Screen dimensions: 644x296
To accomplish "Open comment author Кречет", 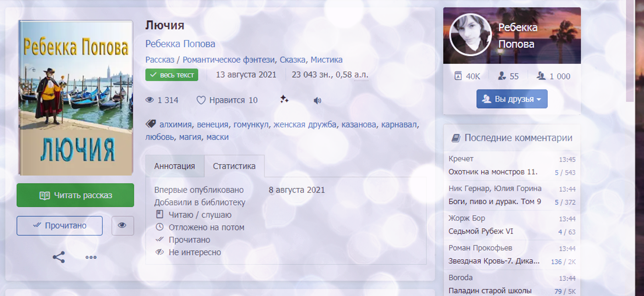I will [461, 159].
